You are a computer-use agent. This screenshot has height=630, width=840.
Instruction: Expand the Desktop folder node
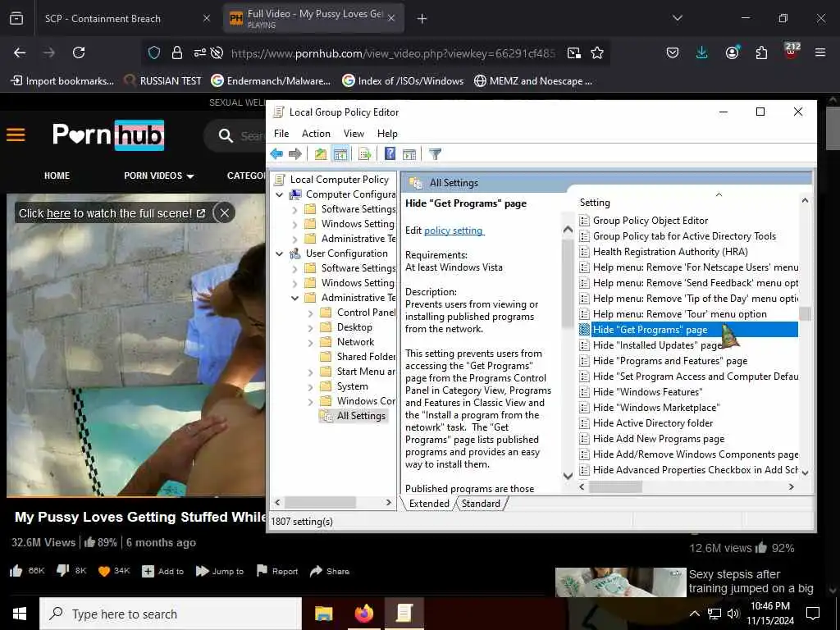(x=311, y=328)
